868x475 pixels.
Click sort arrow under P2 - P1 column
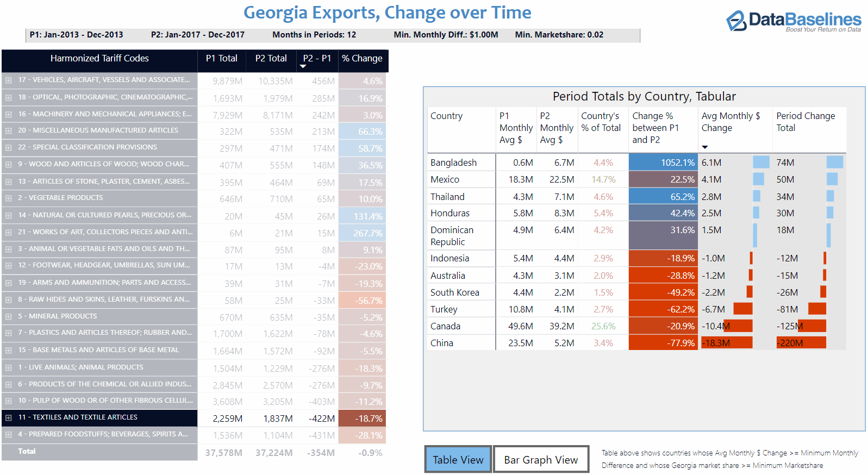[x=303, y=67]
